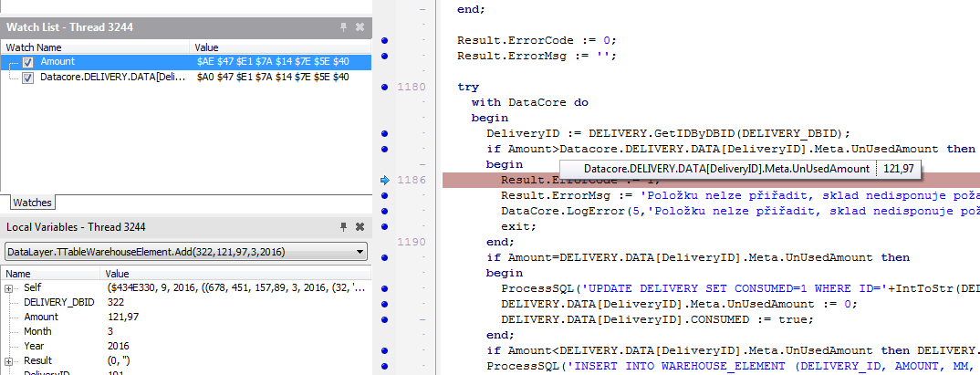Uncheck the Amount watch checkbox
980x375 pixels.
coord(28,62)
